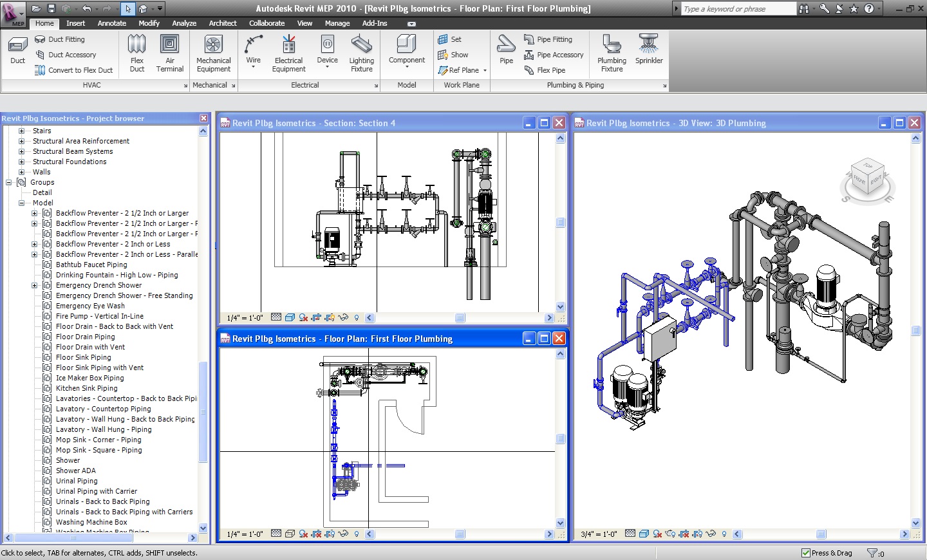Click scale 3/4" = 1'-0" in 3D view

click(x=599, y=534)
